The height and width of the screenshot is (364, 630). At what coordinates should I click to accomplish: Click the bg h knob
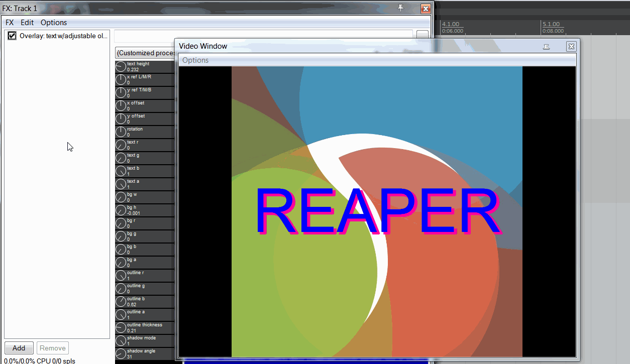tap(121, 210)
